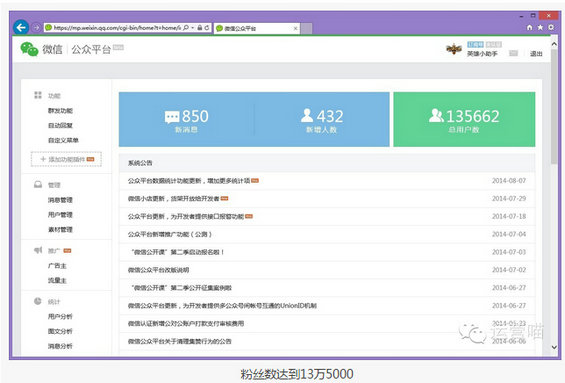Click the 850 新消息 count

pyautogui.click(x=195, y=116)
